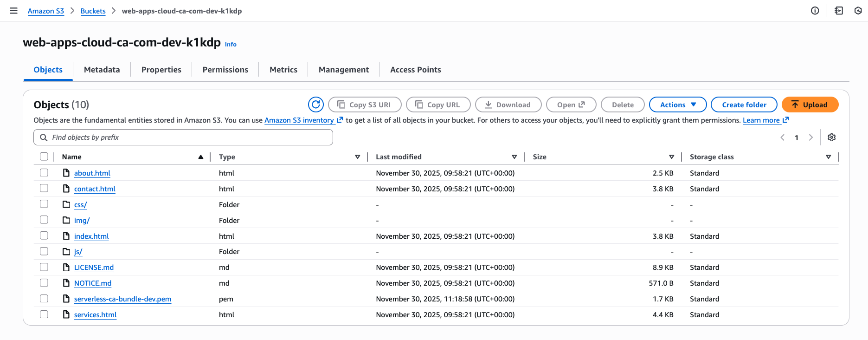Open the Metrics tab
The width and height of the screenshot is (868, 340).
point(283,70)
